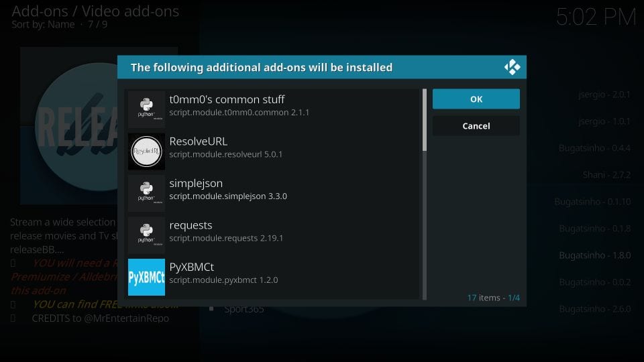Select the PyXBMCt list entry
This screenshot has height=362, width=644.
click(273, 277)
